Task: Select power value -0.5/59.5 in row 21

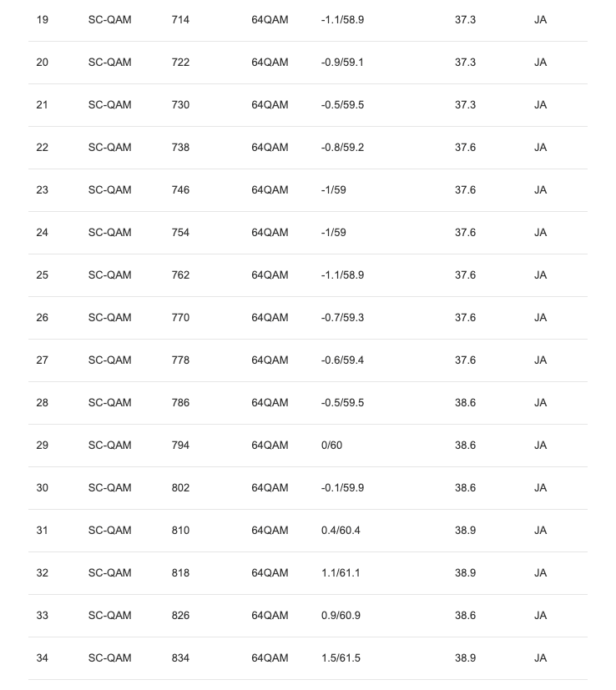Action: pyautogui.click(x=342, y=105)
